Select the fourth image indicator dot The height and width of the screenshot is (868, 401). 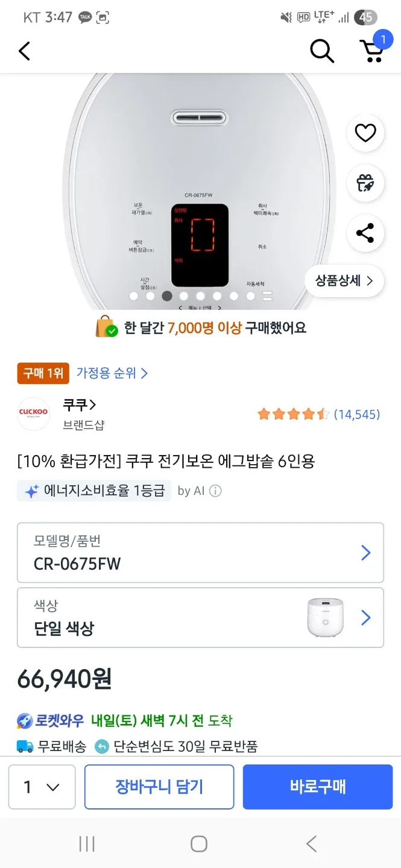click(x=184, y=296)
